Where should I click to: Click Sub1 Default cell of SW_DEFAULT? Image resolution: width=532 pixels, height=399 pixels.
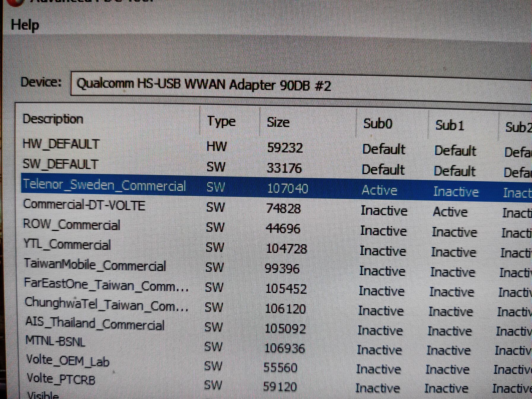coord(455,171)
